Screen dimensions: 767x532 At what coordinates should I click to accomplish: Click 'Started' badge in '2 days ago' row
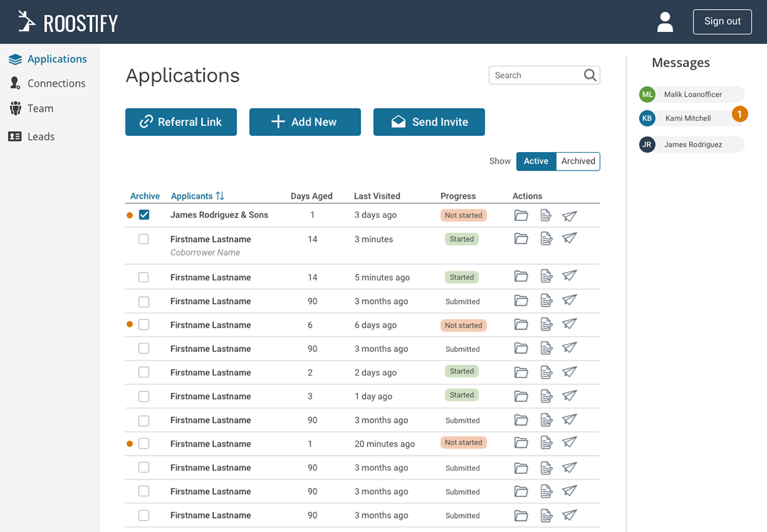click(461, 371)
